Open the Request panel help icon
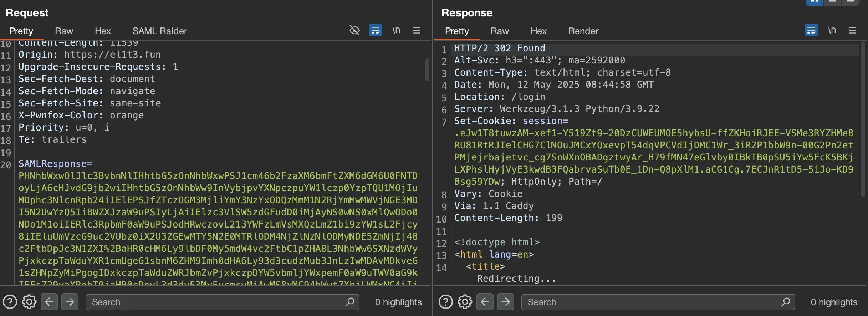The height and width of the screenshot is (316, 868). pyautogui.click(x=10, y=302)
